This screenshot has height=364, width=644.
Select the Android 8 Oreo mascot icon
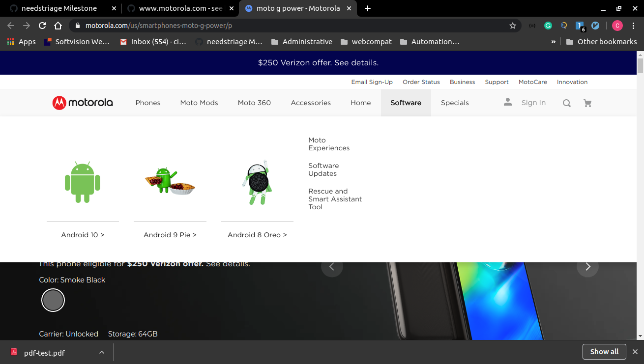tap(257, 182)
